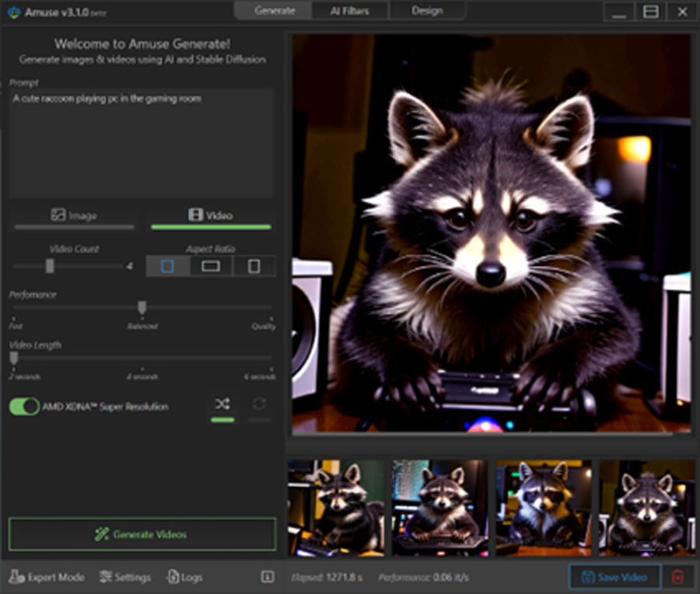Click the Amuse logo in the title bar
The height and width of the screenshot is (594, 700).
click(x=13, y=12)
